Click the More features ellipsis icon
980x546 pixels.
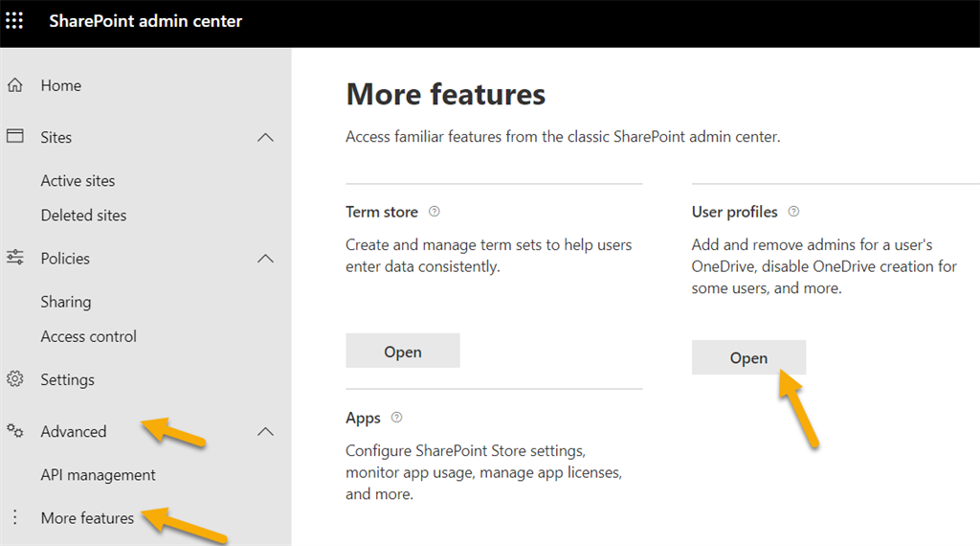(x=15, y=517)
